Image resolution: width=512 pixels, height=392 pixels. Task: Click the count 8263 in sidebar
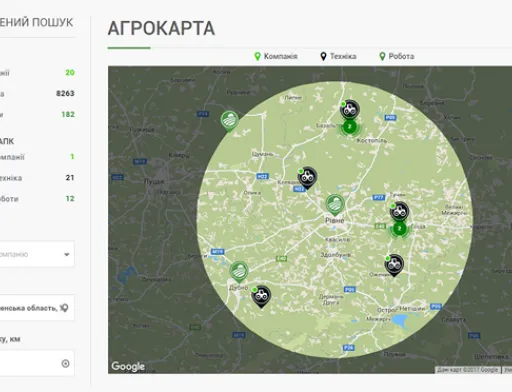(x=65, y=93)
